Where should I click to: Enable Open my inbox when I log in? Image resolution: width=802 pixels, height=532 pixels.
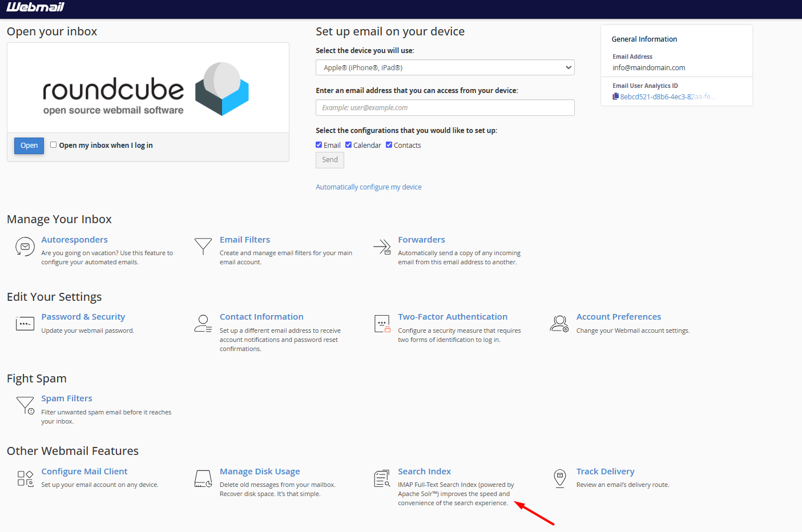tap(53, 145)
